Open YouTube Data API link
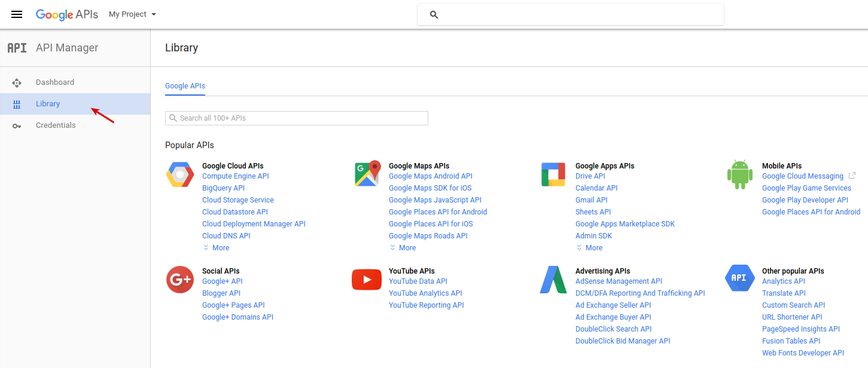Image resolution: width=868 pixels, height=368 pixels. (418, 281)
